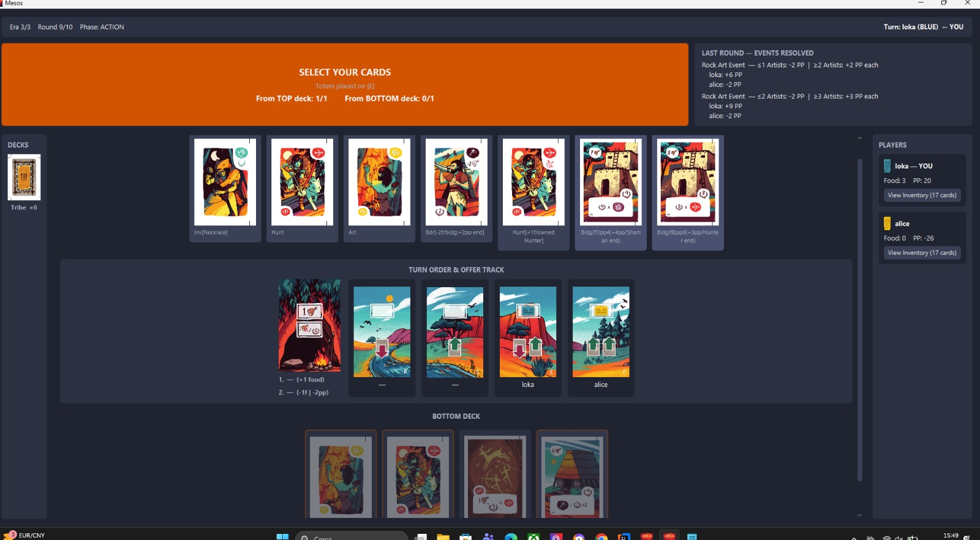Click the 'From TOP deck: 1/1' counter
This screenshot has height=540, width=980.
tap(292, 99)
